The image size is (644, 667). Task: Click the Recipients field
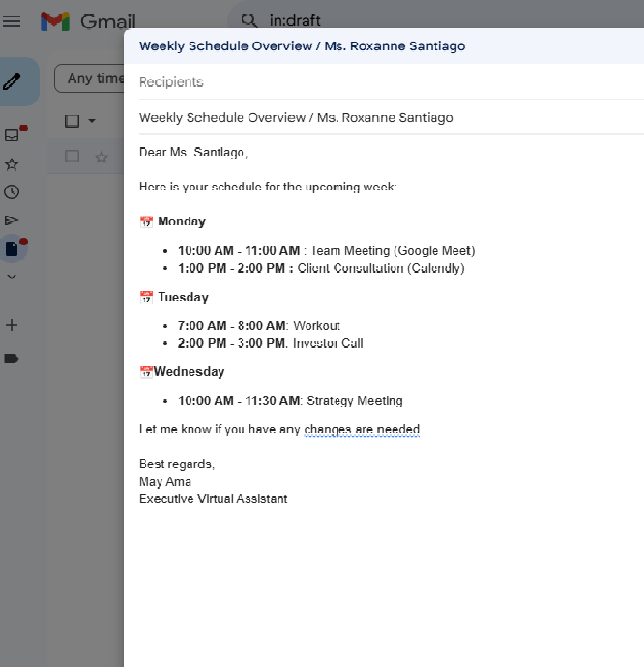[392, 82]
